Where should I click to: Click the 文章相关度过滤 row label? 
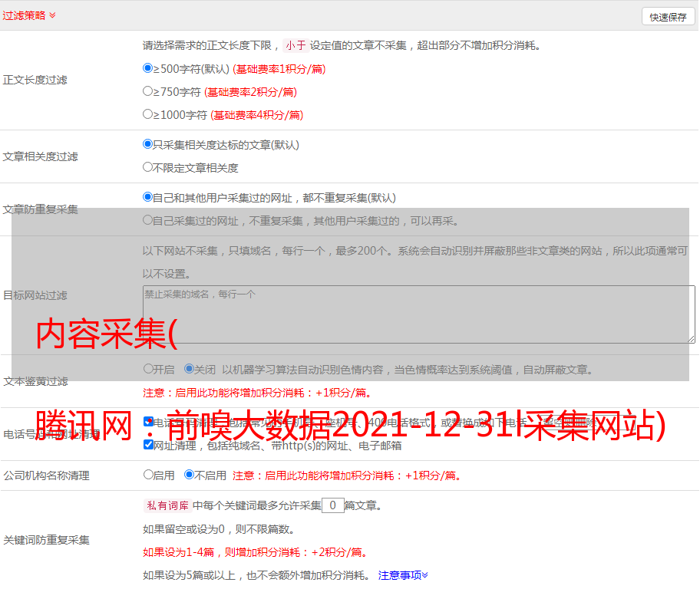41,156
